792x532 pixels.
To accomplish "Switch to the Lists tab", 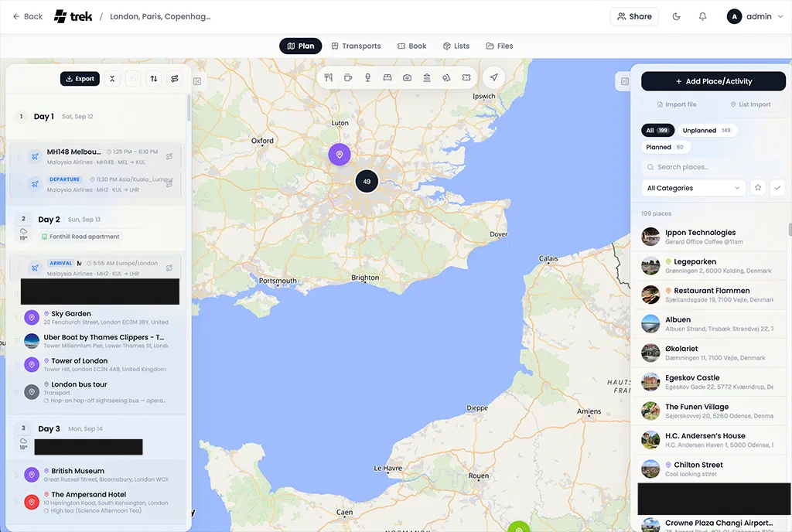I will [x=456, y=46].
